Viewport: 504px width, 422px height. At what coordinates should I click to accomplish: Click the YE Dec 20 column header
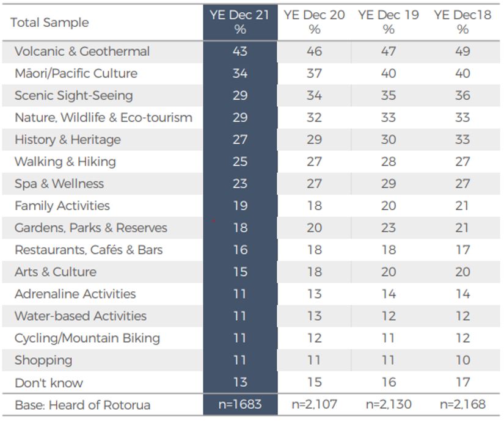314,22
